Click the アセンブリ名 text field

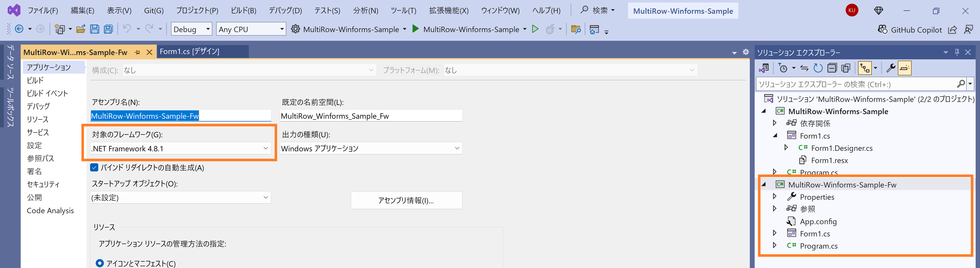click(180, 116)
